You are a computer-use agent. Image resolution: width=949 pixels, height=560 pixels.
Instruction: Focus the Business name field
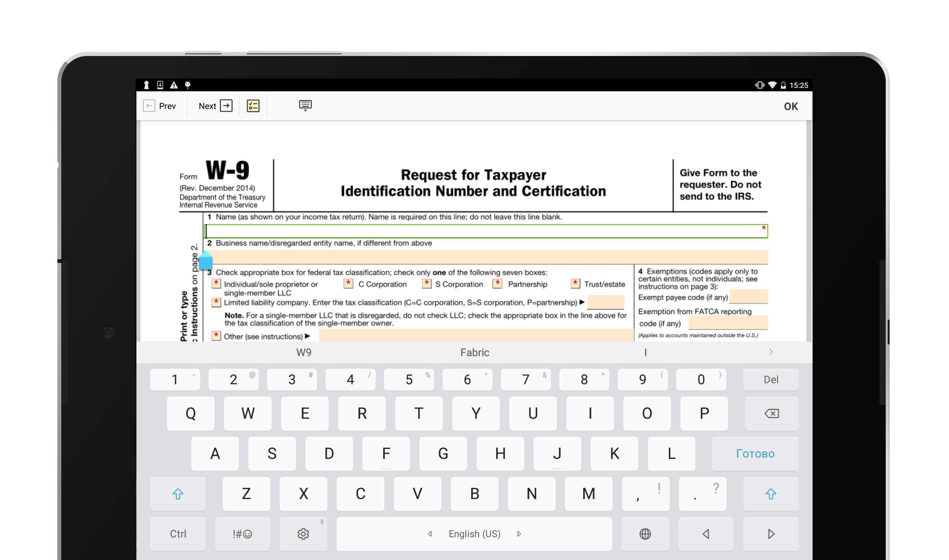coord(486,257)
